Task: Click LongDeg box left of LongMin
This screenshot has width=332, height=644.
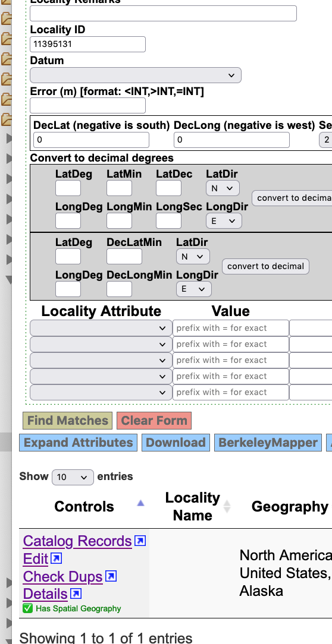Action: (x=68, y=221)
